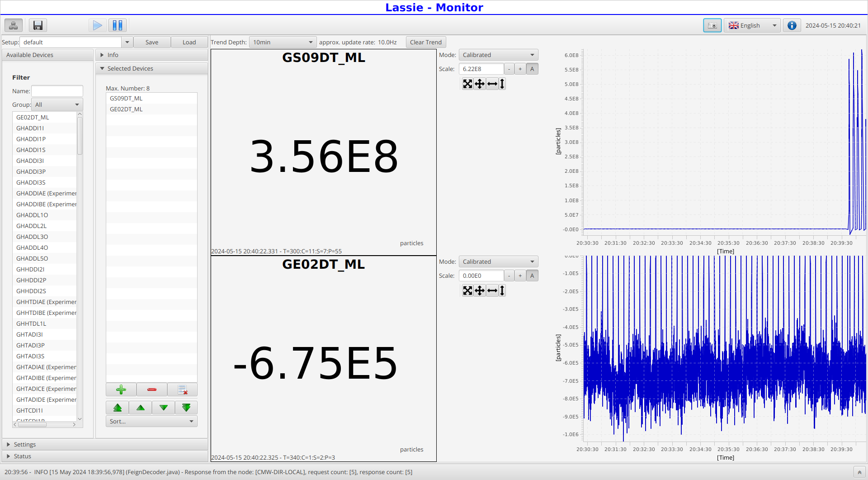Open the Group filter 'All' dropdown
The height and width of the screenshot is (480, 868).
(57, 105)
